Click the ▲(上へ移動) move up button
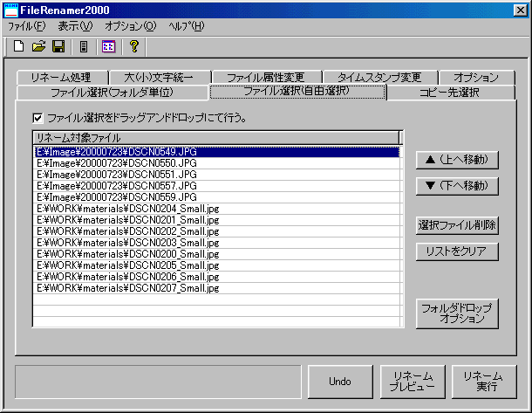Screen dimensions: 532x413 click(457, 160)
